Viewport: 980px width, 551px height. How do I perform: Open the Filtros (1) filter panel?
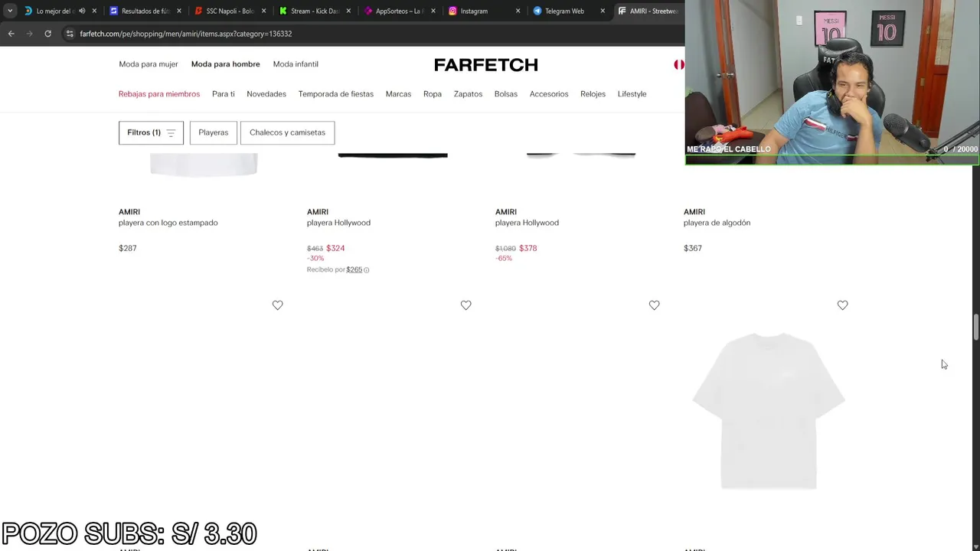coord(151,132)
